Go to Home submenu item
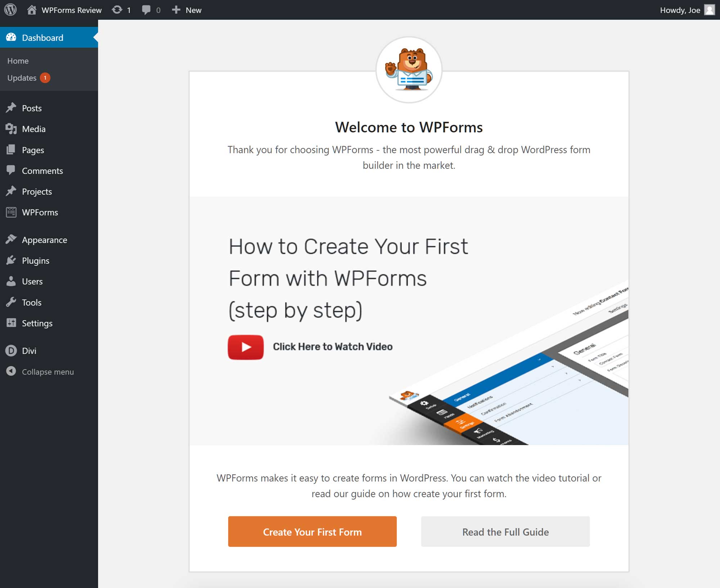This screenshot has width=720, height=588. tap(18, 61)
